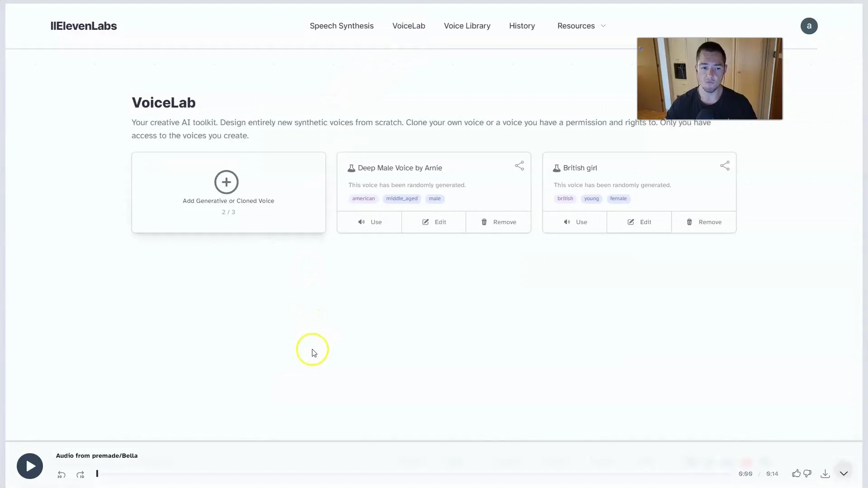Screen dimensions: 868x488
Task: Skip forward 10 seconds in audio player
Action: 80,474
